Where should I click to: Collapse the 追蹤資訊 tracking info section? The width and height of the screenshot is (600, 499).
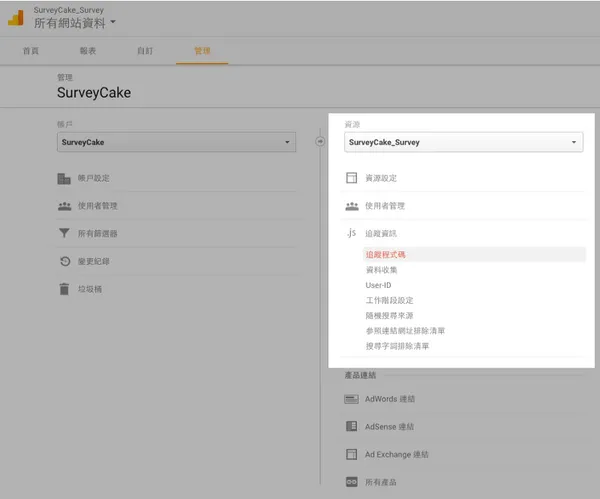point(381,233)
